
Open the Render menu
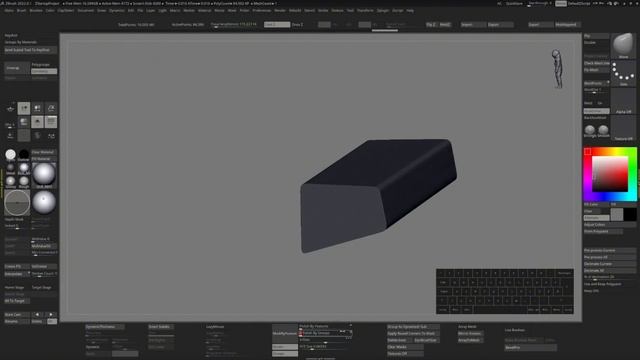280,11
